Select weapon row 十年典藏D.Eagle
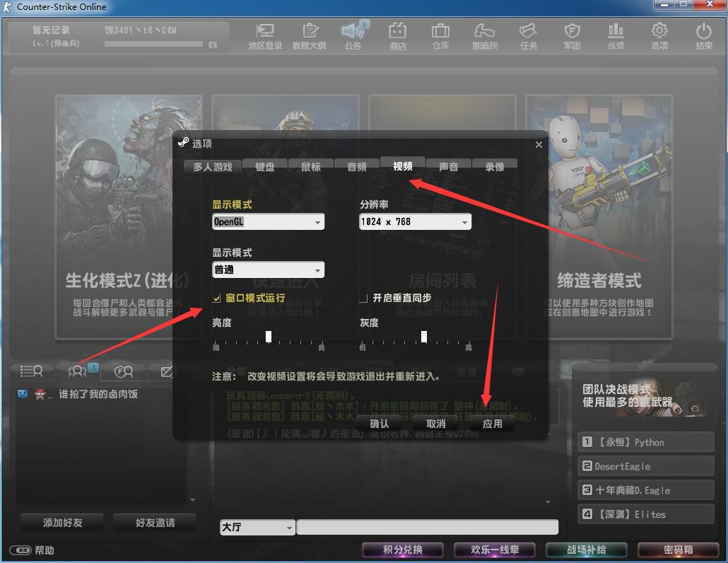The height and width of the screenshot is (563, 728). [646, 490]
